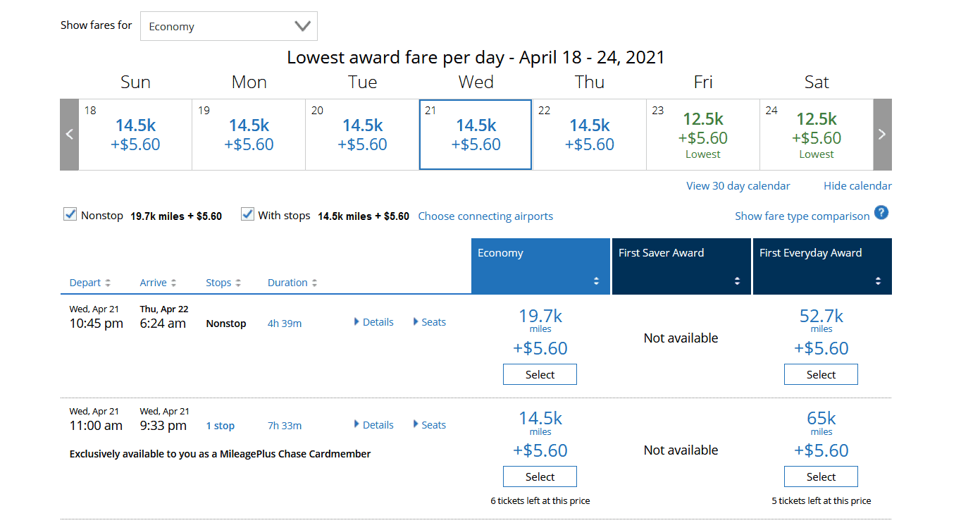Sort by First Everyday Award column header
The image size is (980, 523).
(x=822, y=266)
